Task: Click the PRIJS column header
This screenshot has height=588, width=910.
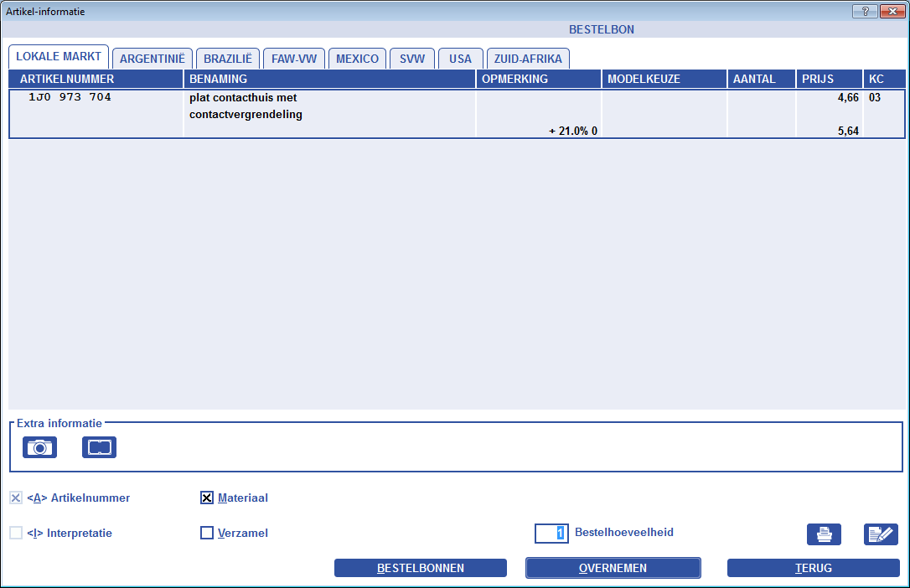Action: pos(827,79)
